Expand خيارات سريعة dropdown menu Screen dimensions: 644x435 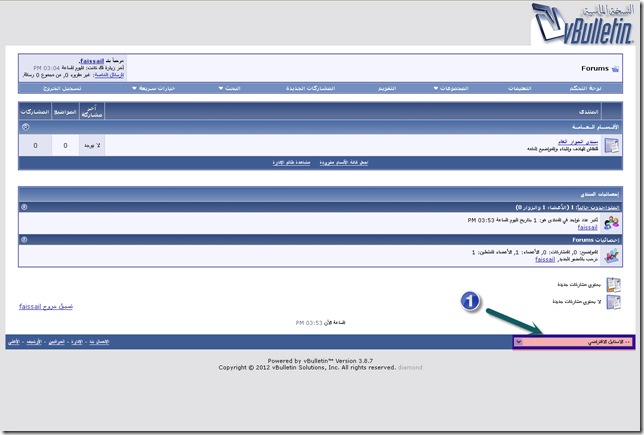point(154,88)
